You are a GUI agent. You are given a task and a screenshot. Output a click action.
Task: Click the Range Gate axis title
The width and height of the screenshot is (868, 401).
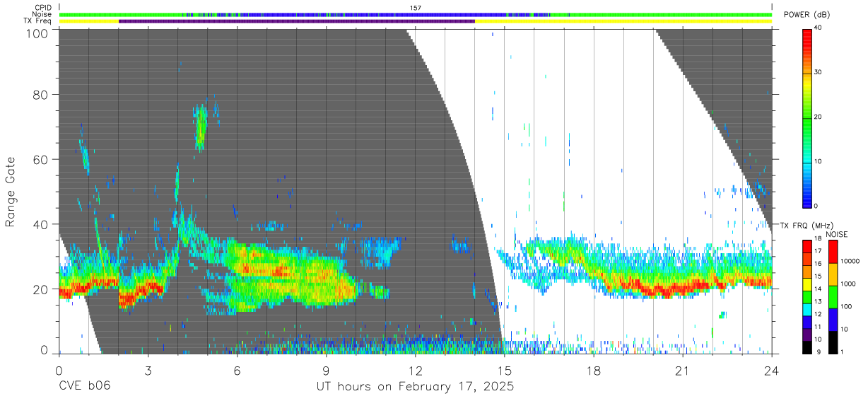tap(11, 192)
